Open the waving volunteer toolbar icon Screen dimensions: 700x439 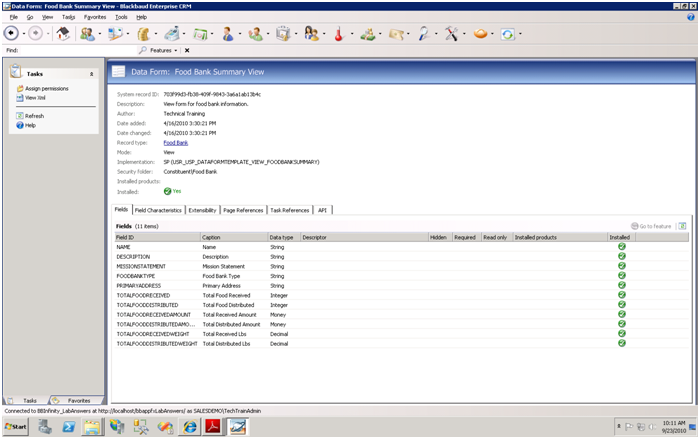tap(256, 33)
